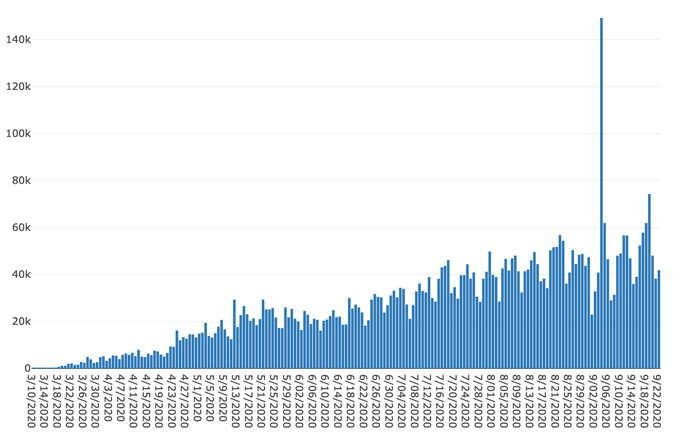680x437 pixels.
Task: Select the 8/25/2020 date label
Action: point(568,400)
